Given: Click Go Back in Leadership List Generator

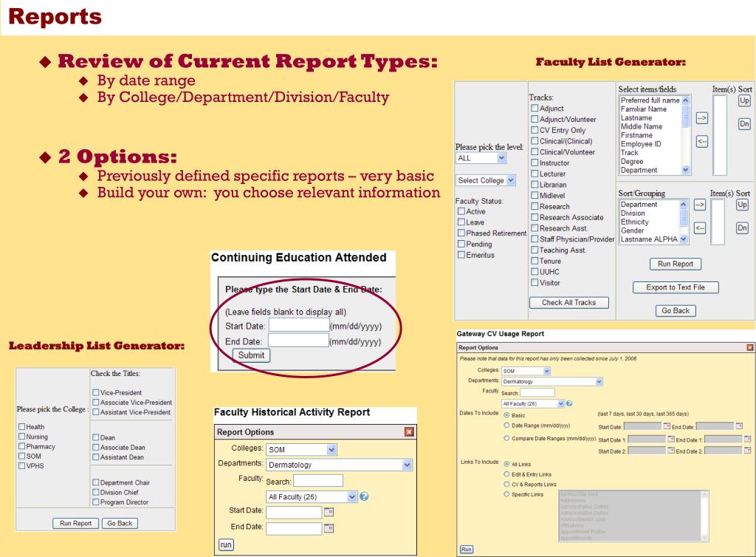Looking at the screenshot, I should (120, 523).
